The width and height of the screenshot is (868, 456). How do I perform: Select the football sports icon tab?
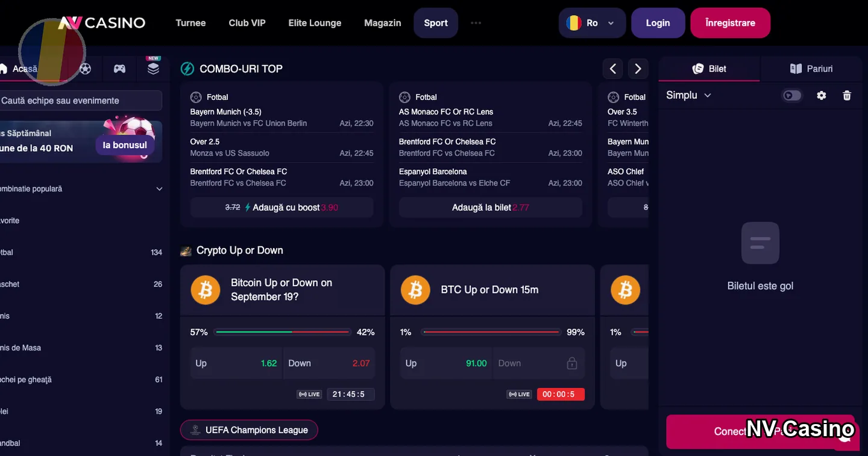point(86,69)
